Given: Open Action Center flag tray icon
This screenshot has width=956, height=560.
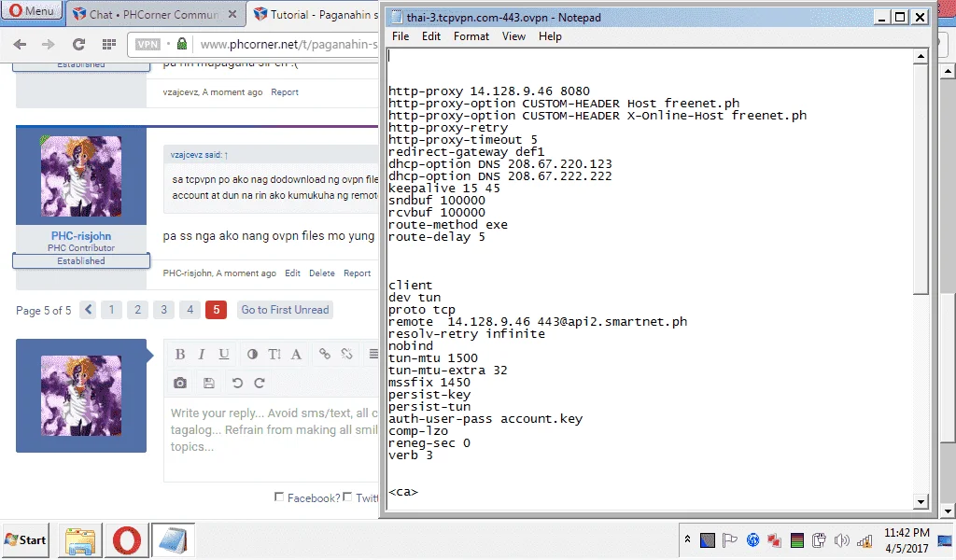Looking at the screenshot, I should pos(730,539).
